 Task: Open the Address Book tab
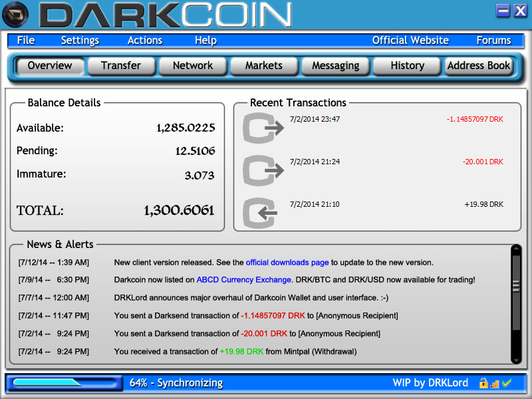[x=478, y=65]
